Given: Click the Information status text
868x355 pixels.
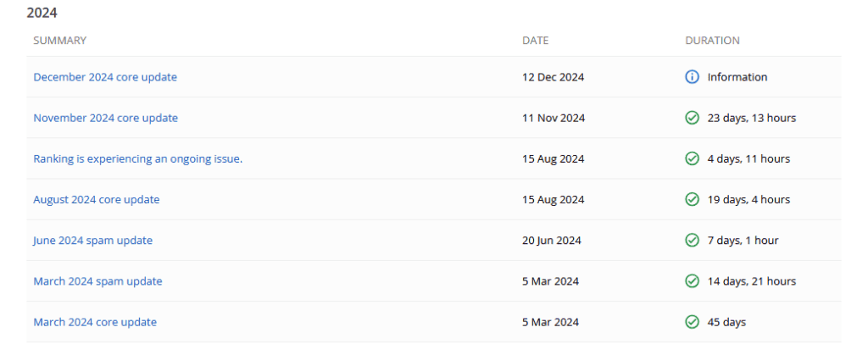Looking at the screenshot, I should point(737,77).
